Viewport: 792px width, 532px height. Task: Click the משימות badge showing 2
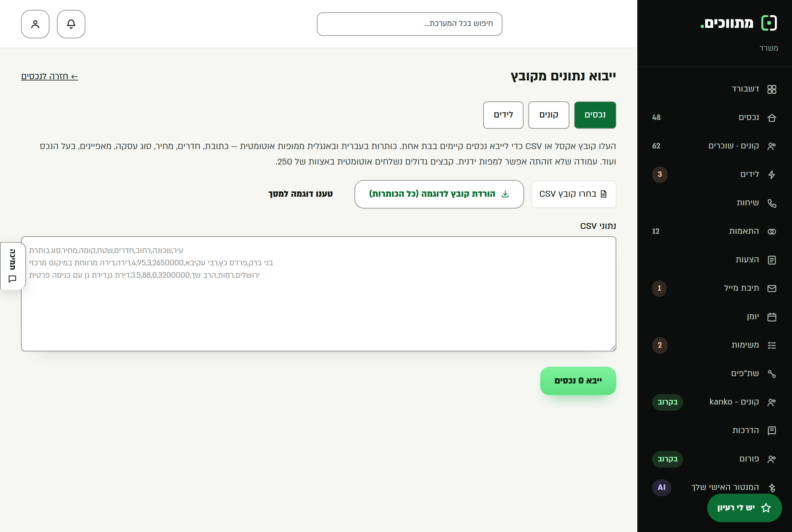point(660,345)
